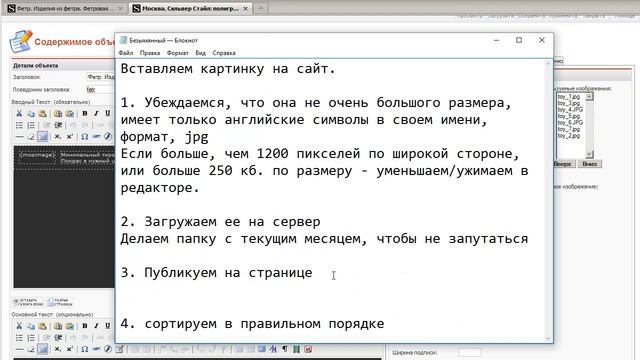Open Вид menu in Notepad

point(200,53)
